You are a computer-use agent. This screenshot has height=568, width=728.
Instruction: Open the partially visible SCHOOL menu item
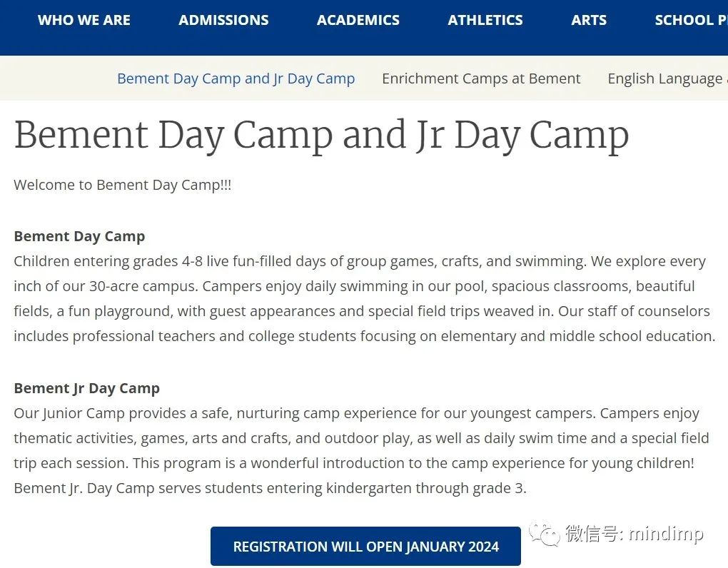point(690,20)
